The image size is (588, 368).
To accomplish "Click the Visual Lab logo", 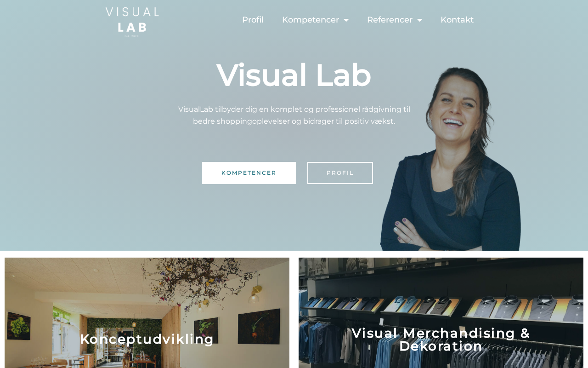I will (x=132, y=22).
